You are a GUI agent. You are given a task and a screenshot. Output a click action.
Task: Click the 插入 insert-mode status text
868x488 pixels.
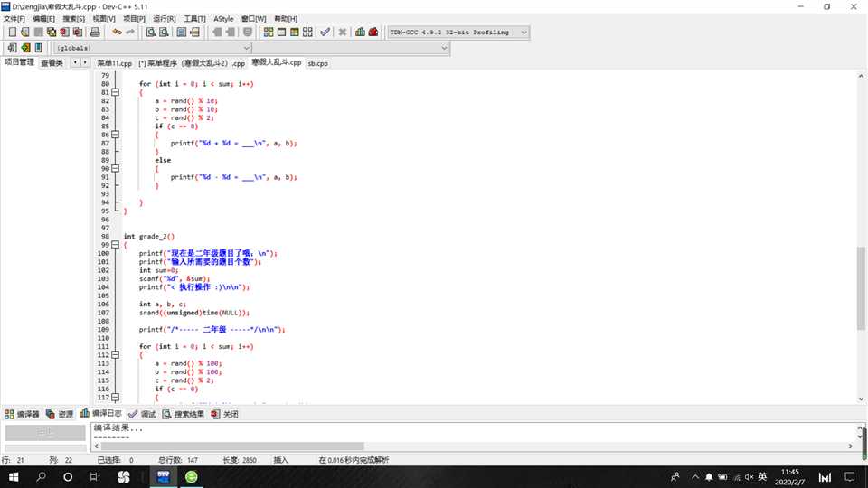pyautogui.click(x=280, y=460)
